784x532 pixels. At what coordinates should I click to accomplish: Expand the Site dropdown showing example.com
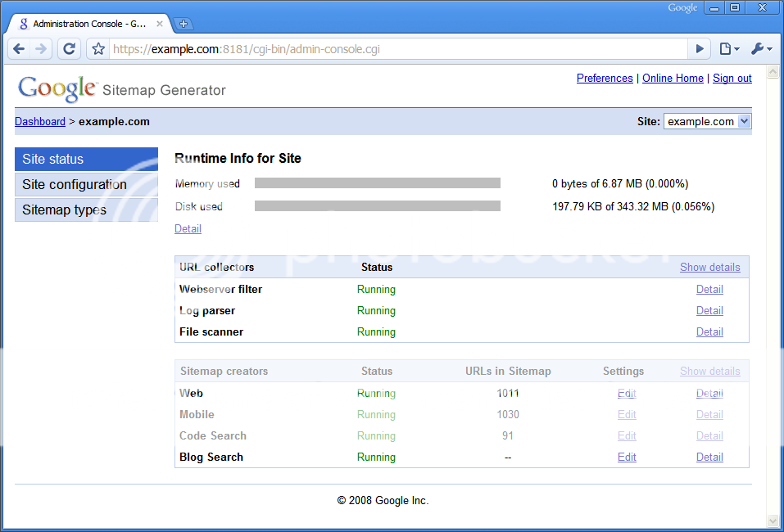coord(707,121)
